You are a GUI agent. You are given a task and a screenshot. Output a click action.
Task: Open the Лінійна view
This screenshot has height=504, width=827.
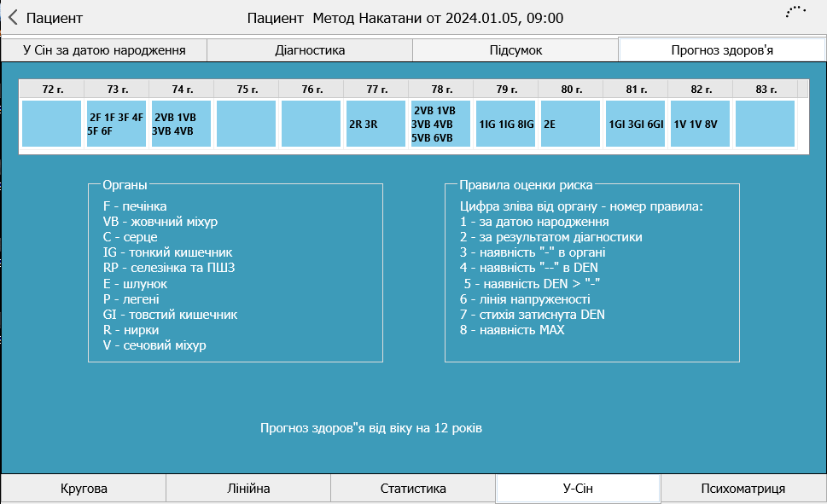248,489
